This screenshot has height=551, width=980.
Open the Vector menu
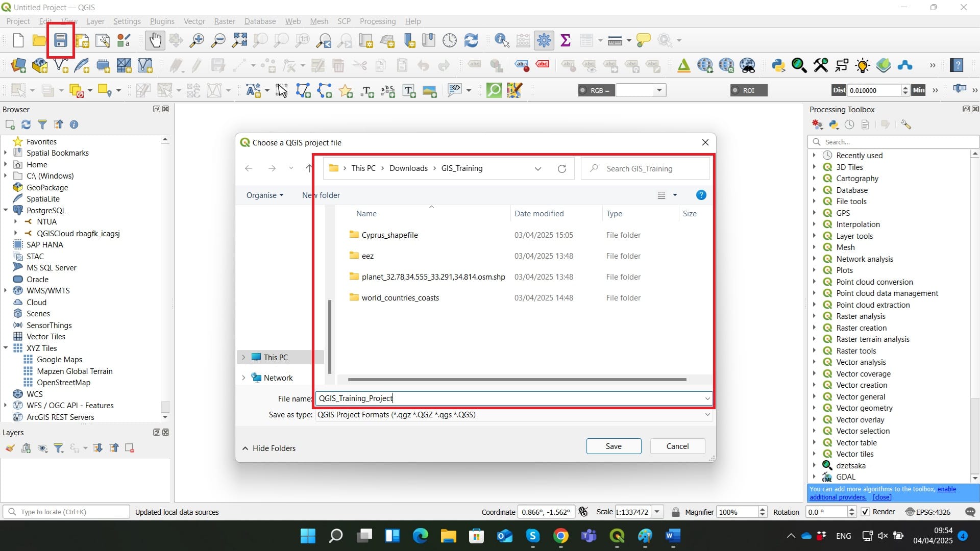(194, 21)
